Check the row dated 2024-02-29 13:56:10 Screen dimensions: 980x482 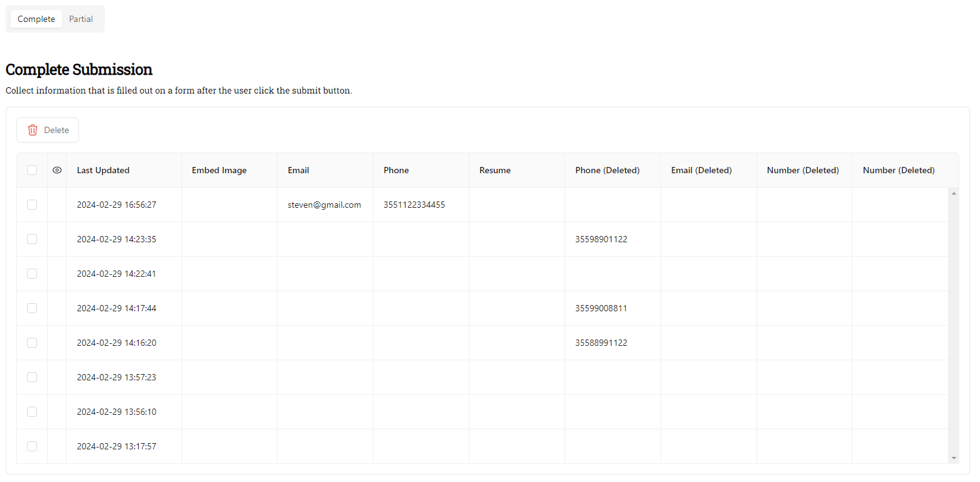pyautogui.click(x=32, y=412)
